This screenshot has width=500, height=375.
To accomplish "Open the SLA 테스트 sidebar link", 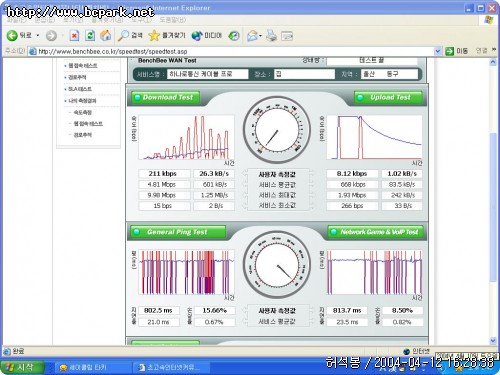I will (79, 89).
